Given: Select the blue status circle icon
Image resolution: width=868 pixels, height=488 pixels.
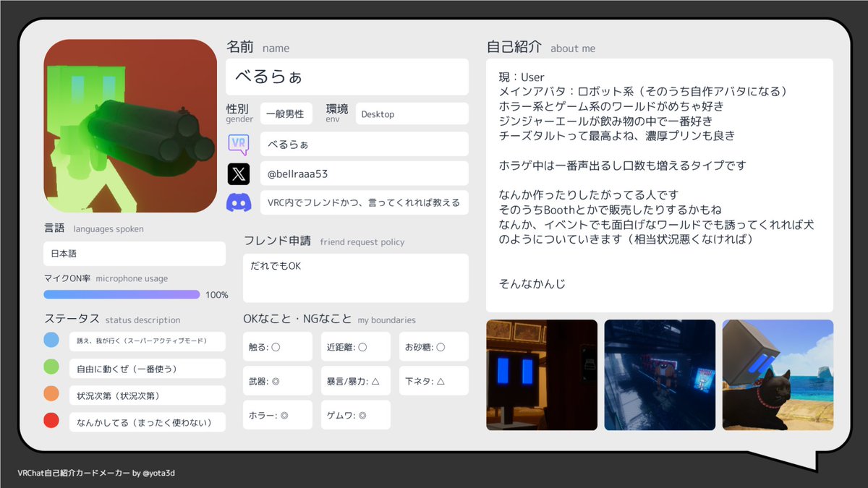Looking at the screenshot, I should 51,339.
